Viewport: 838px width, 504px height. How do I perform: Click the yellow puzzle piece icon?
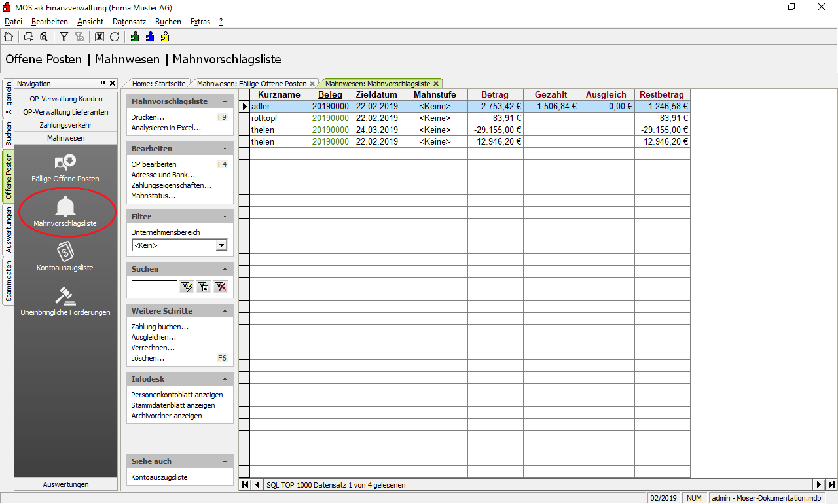click(x=165, y=37)
